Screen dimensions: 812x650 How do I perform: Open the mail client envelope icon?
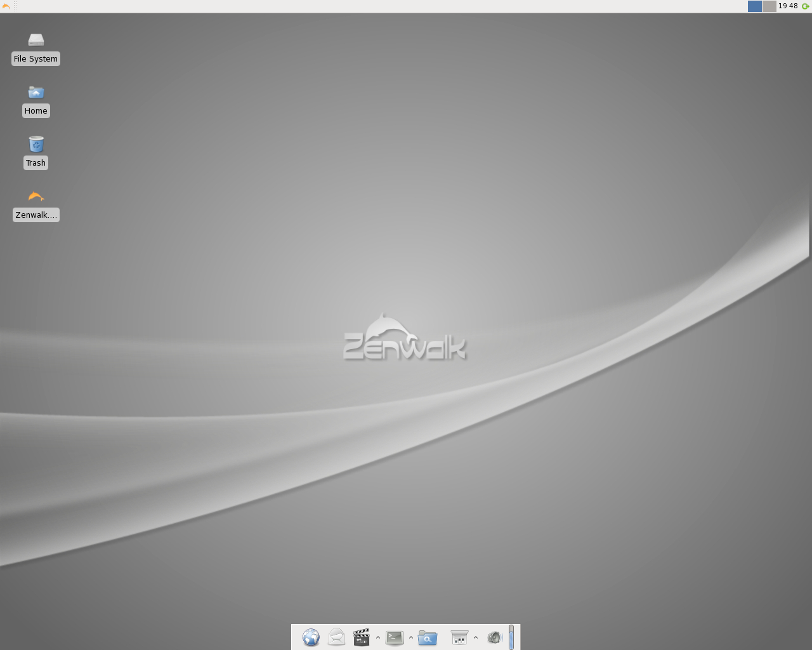[x=336, y=637]
